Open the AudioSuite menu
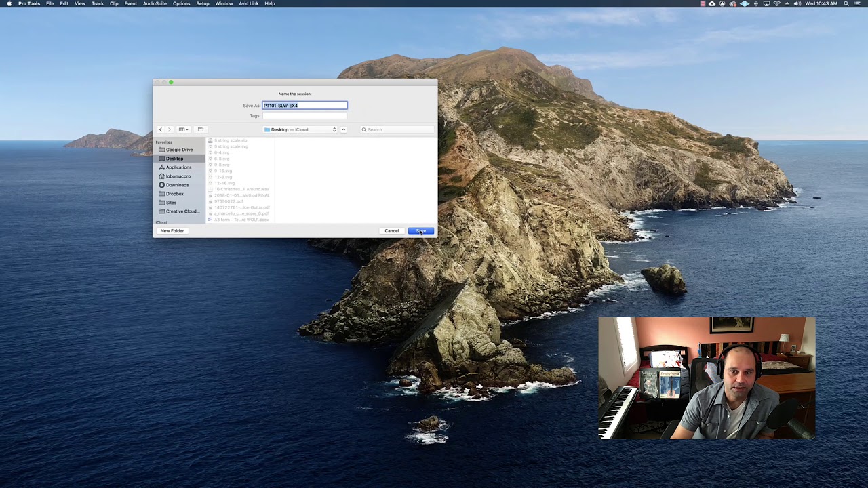This screenshot has height=488, width=868. click(155, 3)
